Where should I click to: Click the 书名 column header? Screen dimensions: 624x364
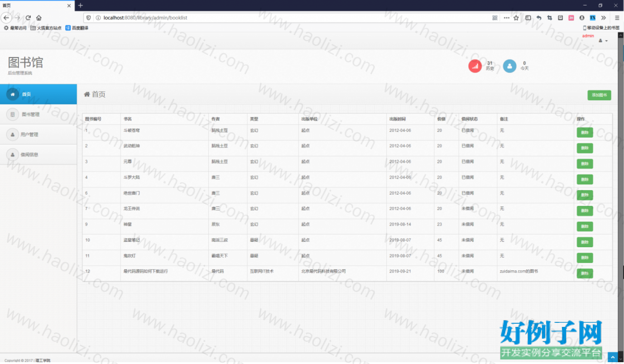(x=128, y=119)
